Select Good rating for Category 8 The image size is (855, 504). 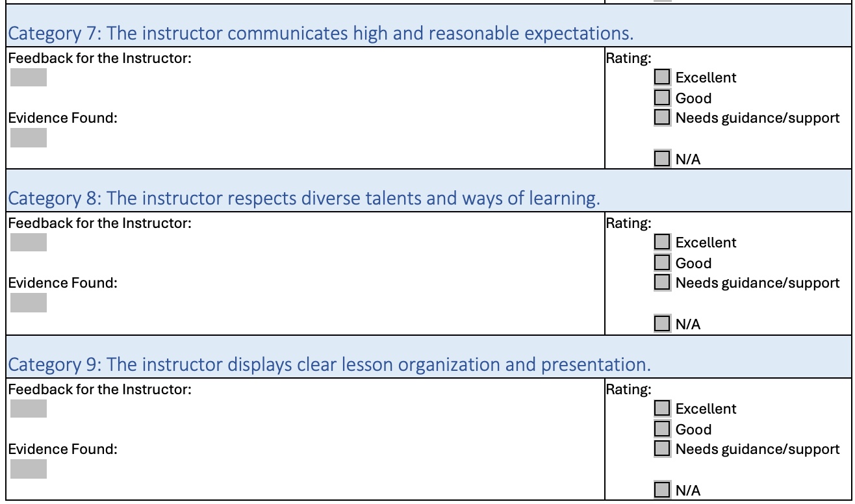pyautogui.click(x=662, y=263)
